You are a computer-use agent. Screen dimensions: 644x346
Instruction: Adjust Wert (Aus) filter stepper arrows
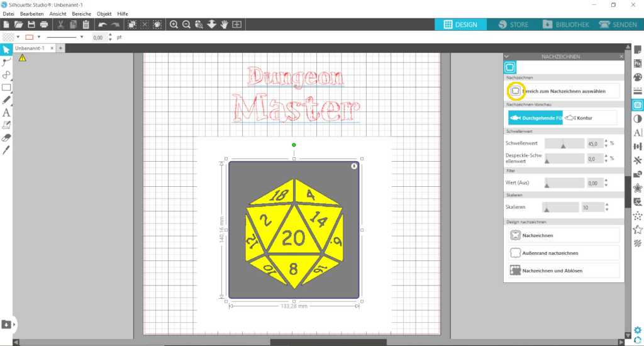coord(606,183)
